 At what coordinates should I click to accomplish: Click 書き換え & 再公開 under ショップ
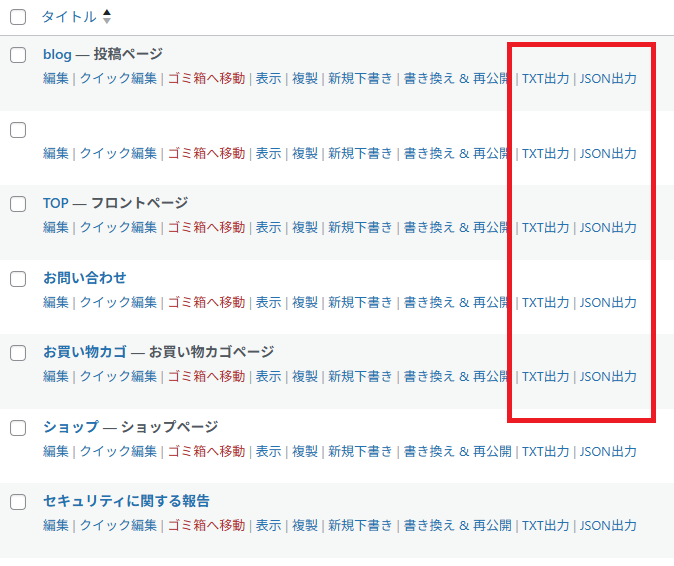(458, 451)
